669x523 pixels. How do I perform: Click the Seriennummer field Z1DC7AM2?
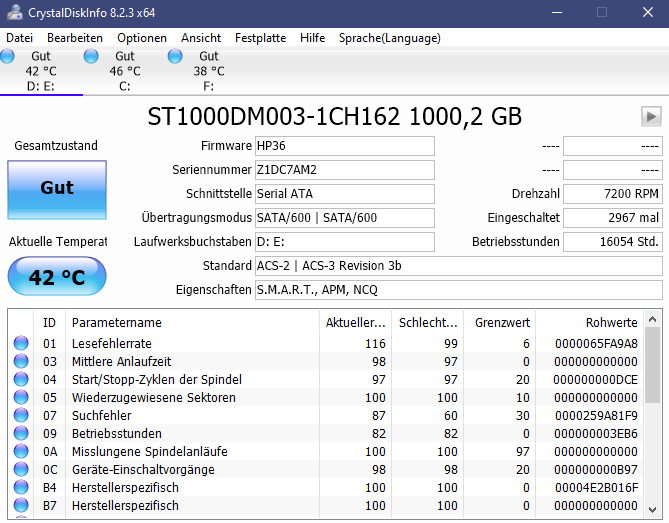click(x=345, y=170)
